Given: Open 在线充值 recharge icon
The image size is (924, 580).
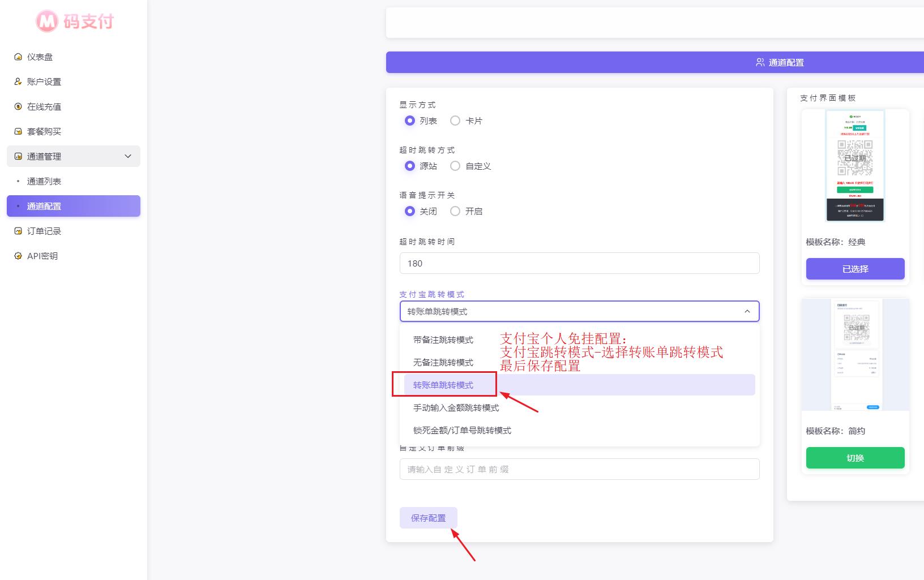Looking at the screenshot, I should pyautogui.click(x=18, y=107).
